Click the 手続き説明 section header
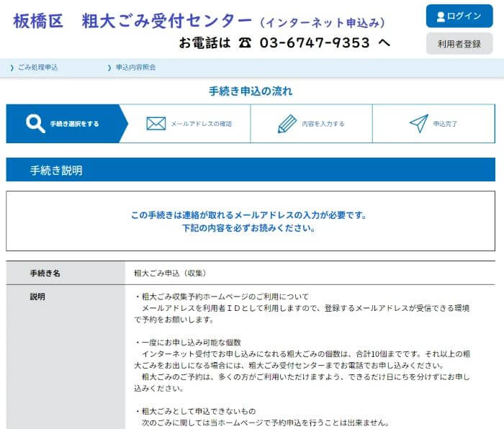 point(251,170)
